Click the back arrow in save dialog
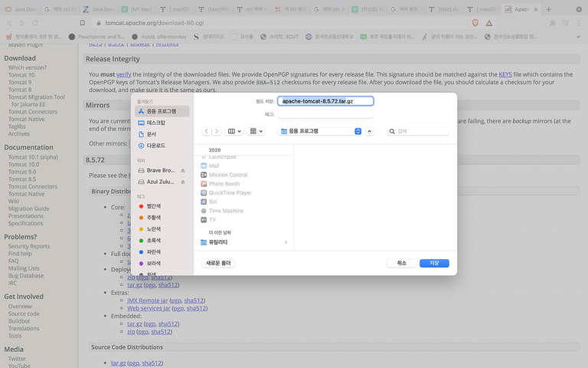The width and height of the screenshot is (588, 368). pos(207,131)
